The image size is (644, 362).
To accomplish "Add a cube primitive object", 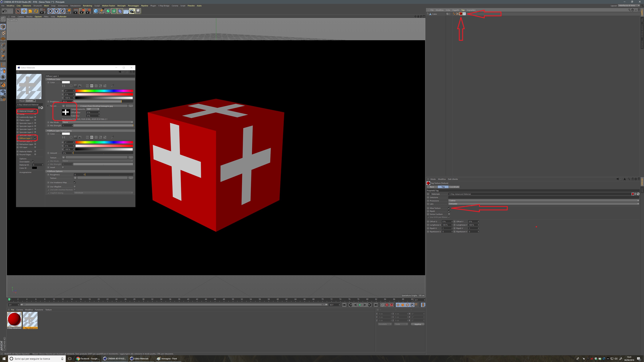I will coord(96,11).
